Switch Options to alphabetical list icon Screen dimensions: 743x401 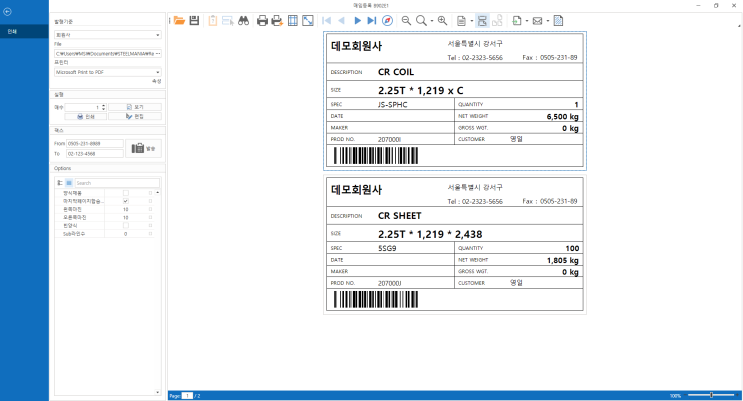69,183
